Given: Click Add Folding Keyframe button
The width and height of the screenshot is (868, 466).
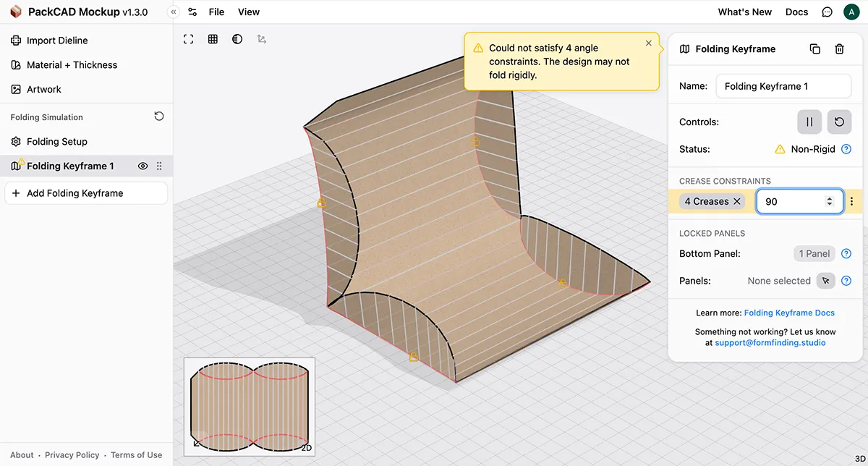Looking at the screenshot, I should (86, 193).
